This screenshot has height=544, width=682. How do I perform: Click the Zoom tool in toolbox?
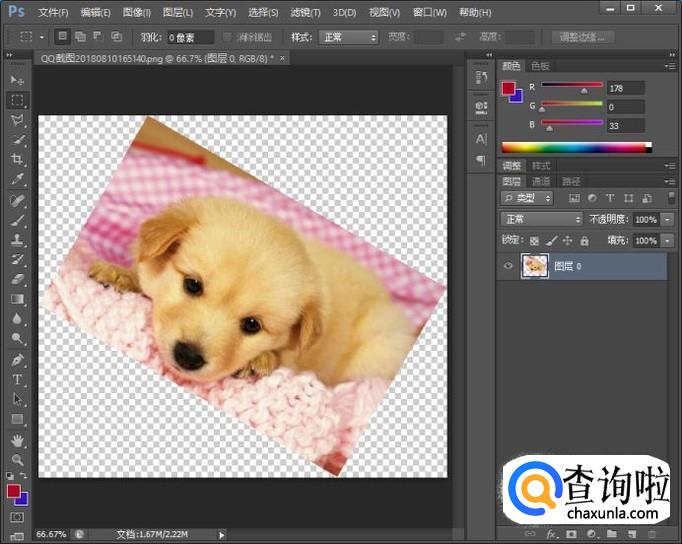click(x=18, y=460)
